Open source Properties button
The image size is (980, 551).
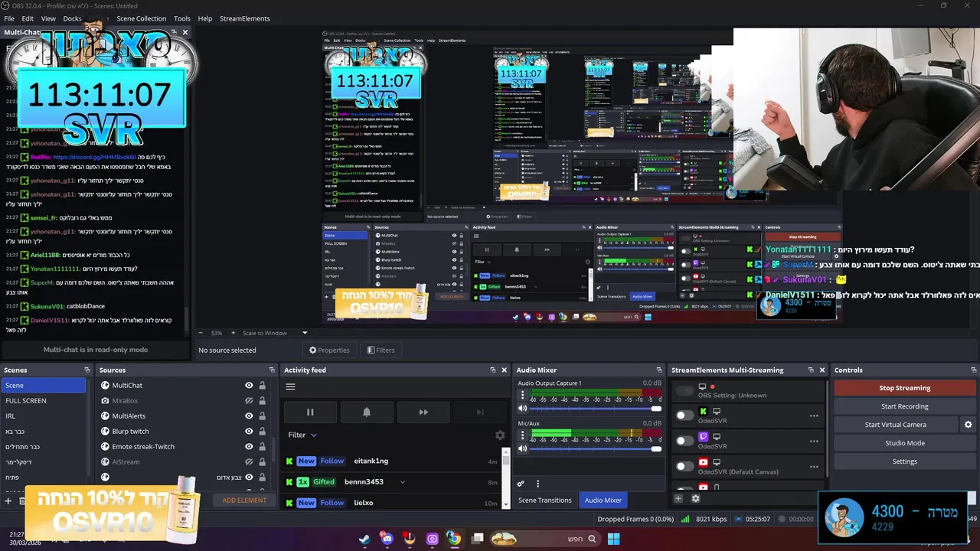[x=329, y=350]
